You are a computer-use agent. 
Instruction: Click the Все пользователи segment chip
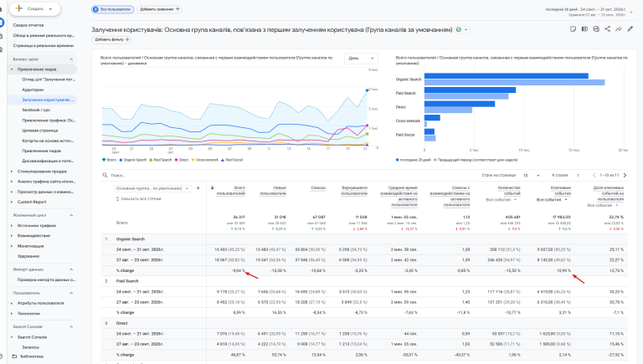(x=113, y=9)
